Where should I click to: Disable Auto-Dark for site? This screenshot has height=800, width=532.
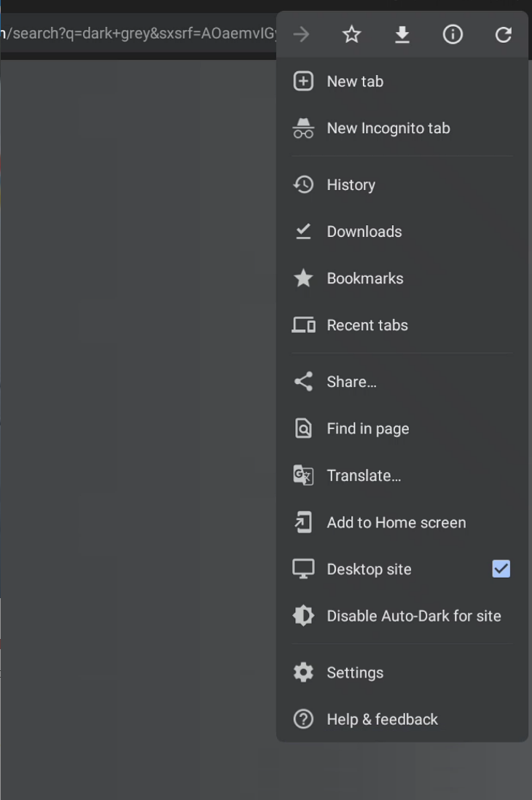coord(413,616)
